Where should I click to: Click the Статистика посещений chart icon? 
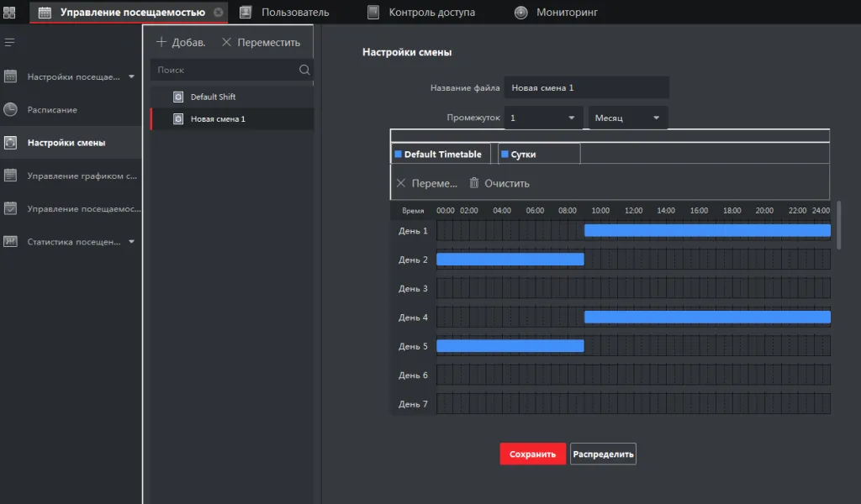10,242
